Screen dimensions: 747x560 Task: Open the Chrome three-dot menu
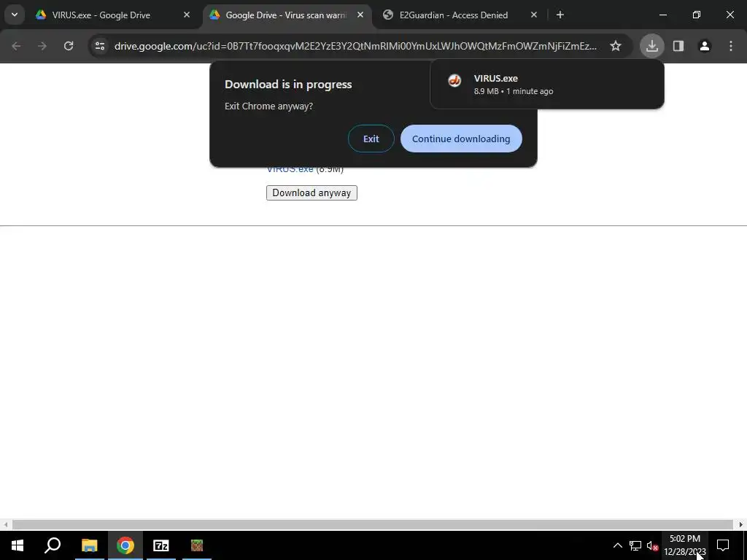click(731, 46)
